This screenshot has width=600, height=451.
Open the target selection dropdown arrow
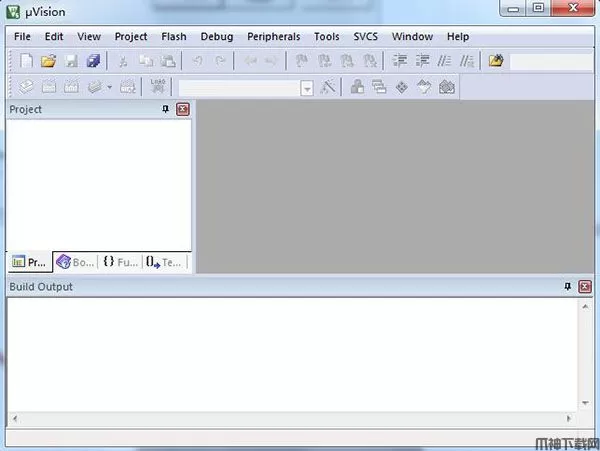point(307,89)
